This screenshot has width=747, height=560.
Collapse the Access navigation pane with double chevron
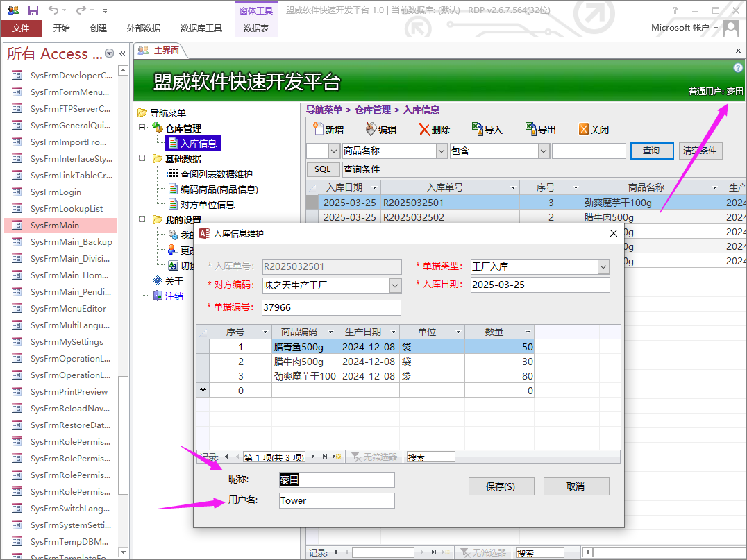tap(122, 54)
